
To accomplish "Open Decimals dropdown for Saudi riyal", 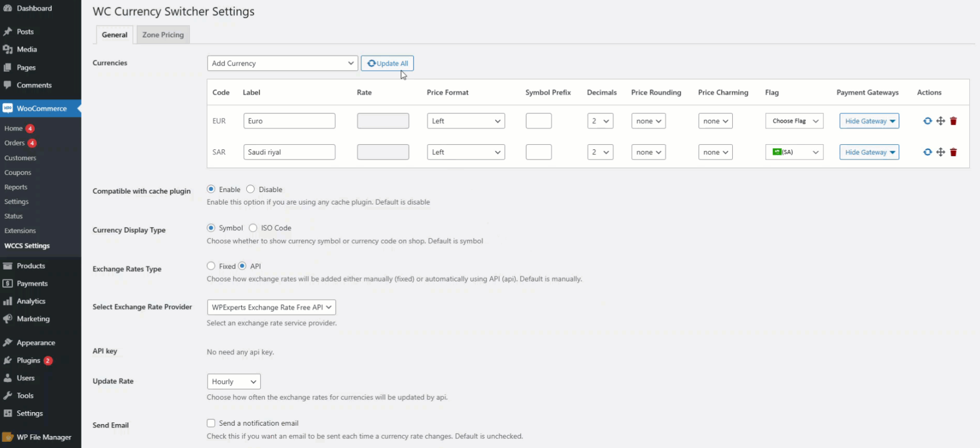I will (x=600, y=152).
